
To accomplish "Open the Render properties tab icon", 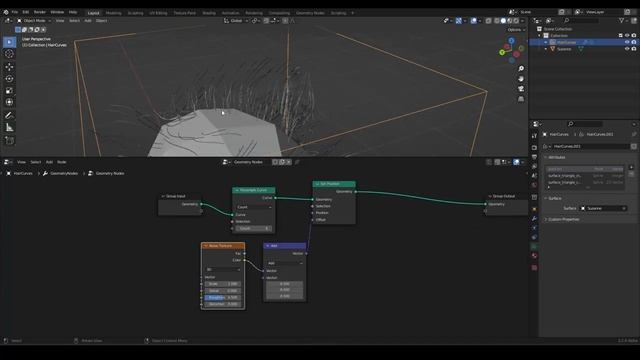I will [x=534, y=147].
